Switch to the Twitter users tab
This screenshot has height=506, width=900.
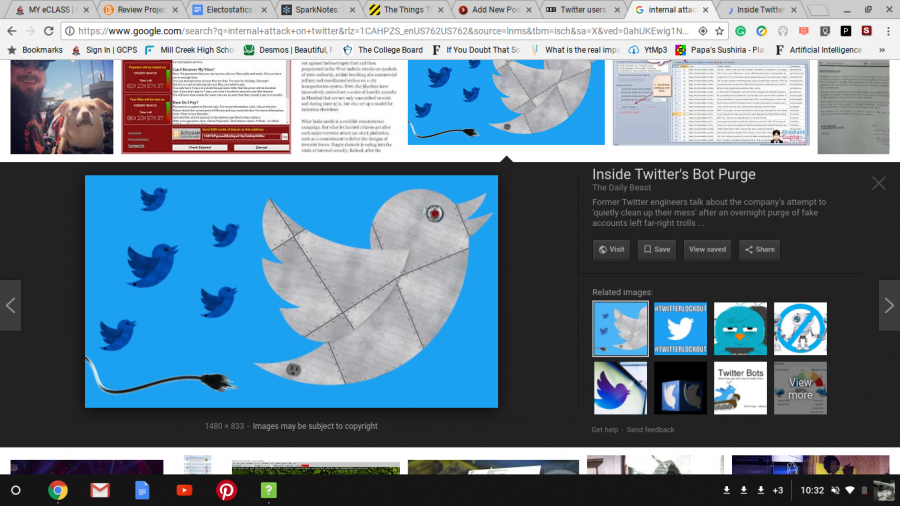[583, 10]
